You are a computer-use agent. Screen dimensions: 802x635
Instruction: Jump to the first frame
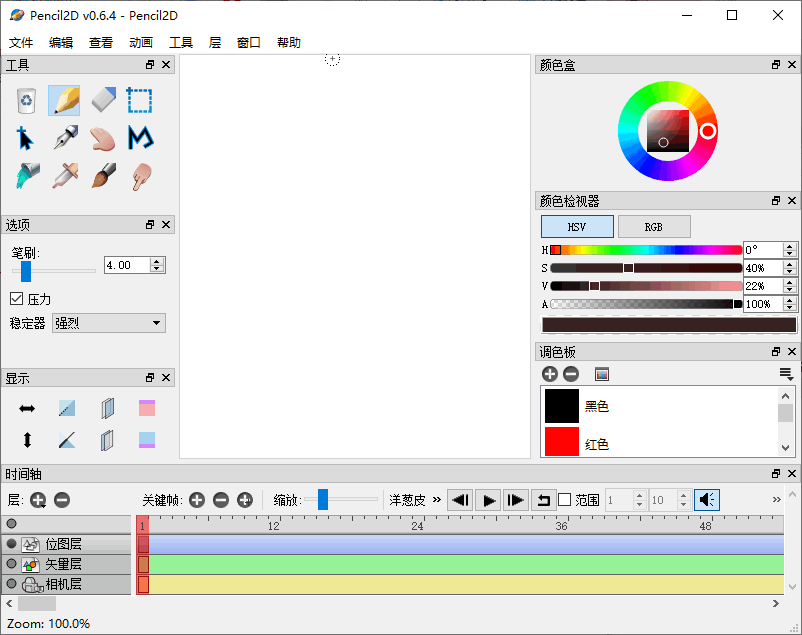coord(460,500)
